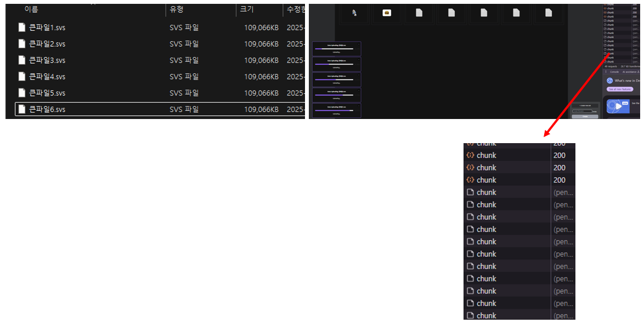Click the 49 requests status text
This screenshot has width=644, height=323.
click(x=611, y=66)
